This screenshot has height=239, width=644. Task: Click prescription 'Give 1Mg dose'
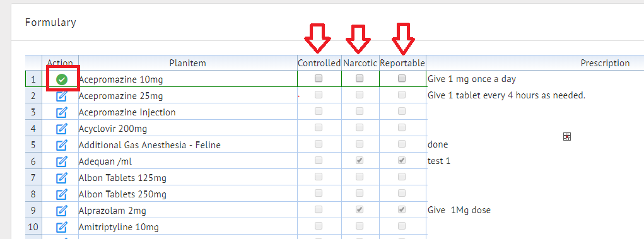[x=459, y=210]
